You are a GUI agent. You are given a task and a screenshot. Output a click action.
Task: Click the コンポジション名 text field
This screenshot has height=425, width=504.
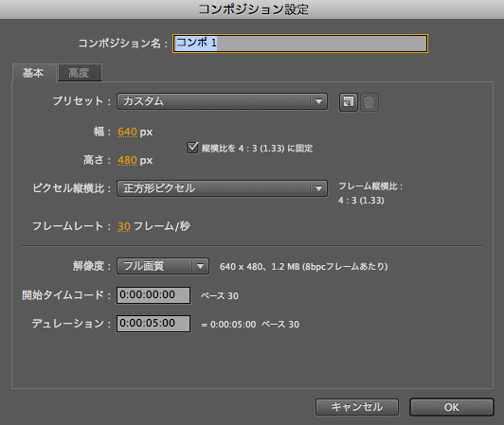coord(300,44)
